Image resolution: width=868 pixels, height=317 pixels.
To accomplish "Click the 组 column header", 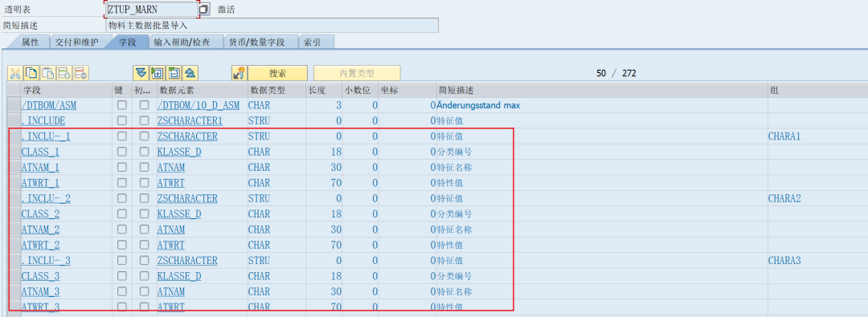I will (x=817, y=90).
